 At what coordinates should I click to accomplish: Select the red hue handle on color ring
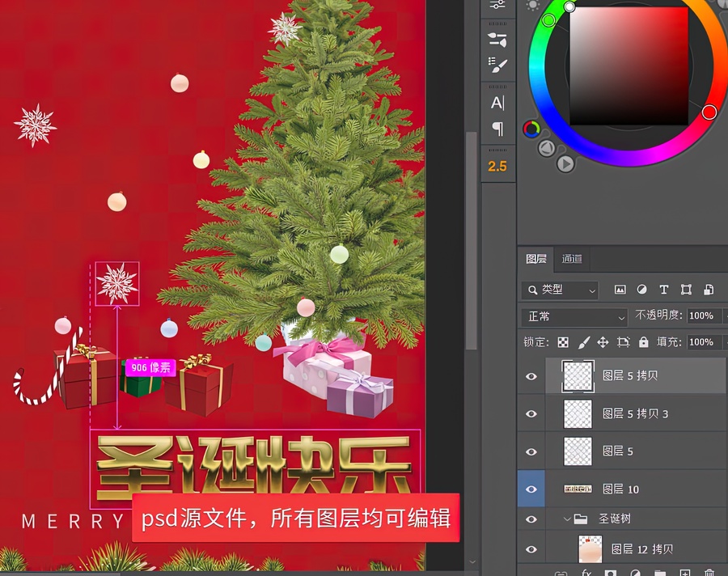tap(709, 112)
